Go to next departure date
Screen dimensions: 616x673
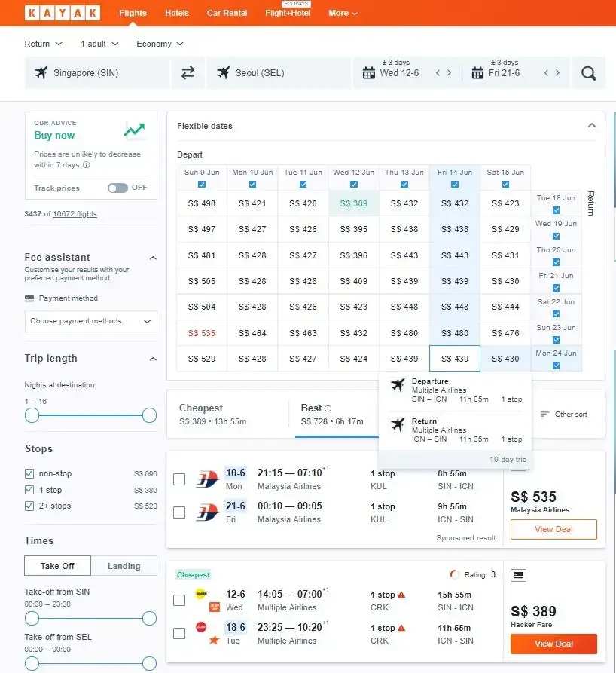tap(449, 73)
